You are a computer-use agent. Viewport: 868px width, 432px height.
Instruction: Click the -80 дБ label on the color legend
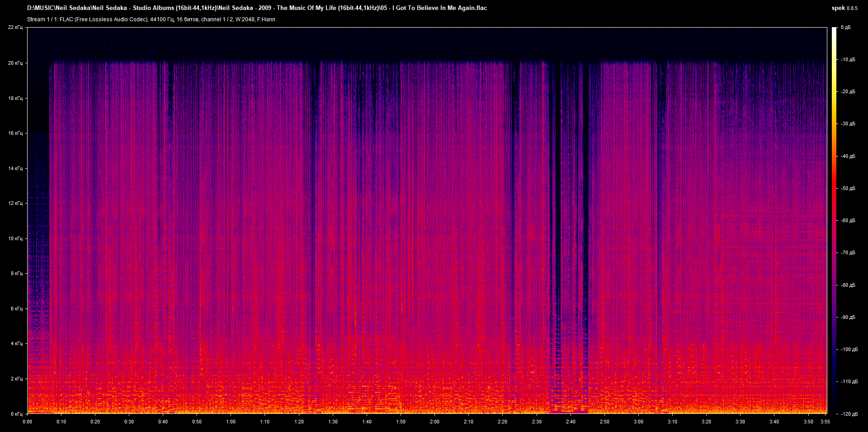847,285
